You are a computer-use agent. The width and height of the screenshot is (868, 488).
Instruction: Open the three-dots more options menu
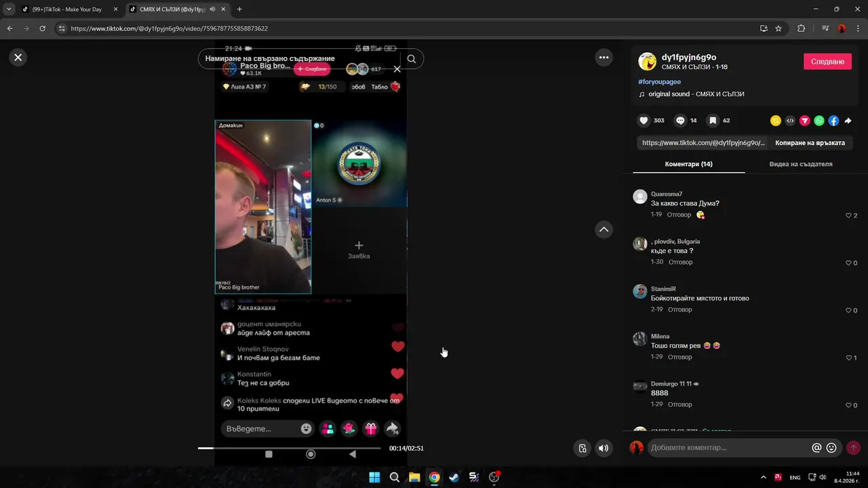click(x=604, y=58)
